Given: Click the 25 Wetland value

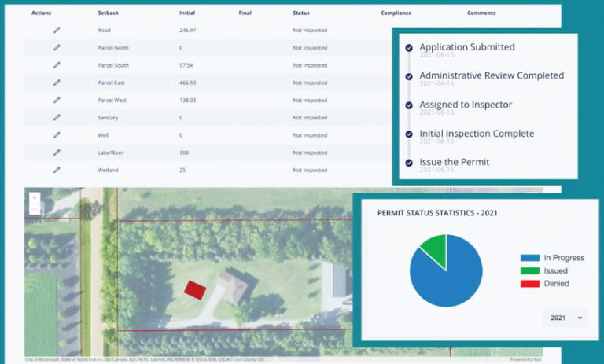Looking at the screenshot, I should 182,170.
